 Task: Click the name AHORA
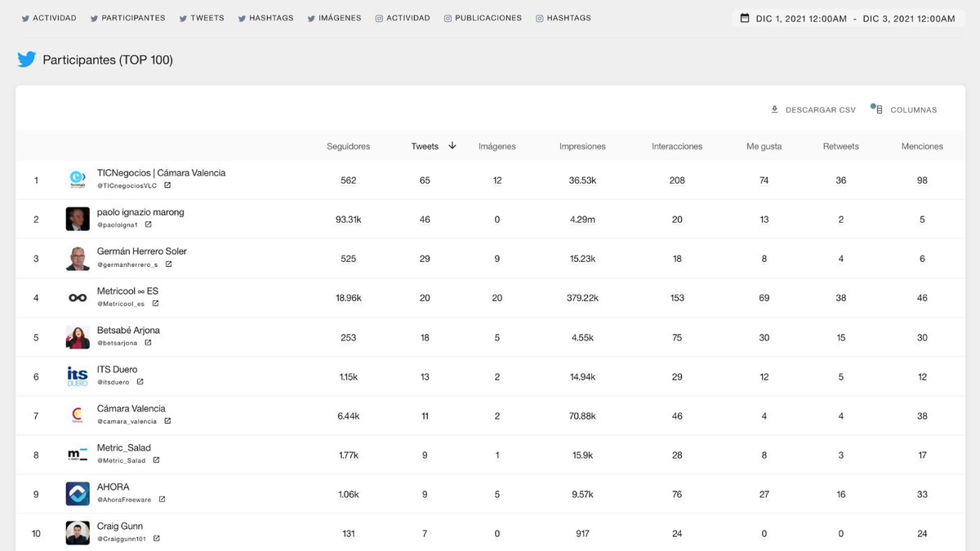(113, 487)
